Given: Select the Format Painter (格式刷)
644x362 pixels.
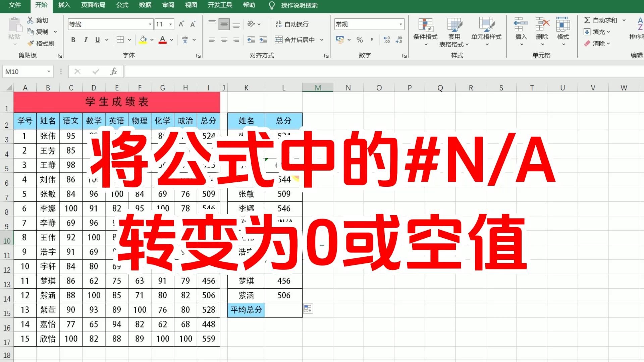Looking at the screenshot, I should 41,43.
